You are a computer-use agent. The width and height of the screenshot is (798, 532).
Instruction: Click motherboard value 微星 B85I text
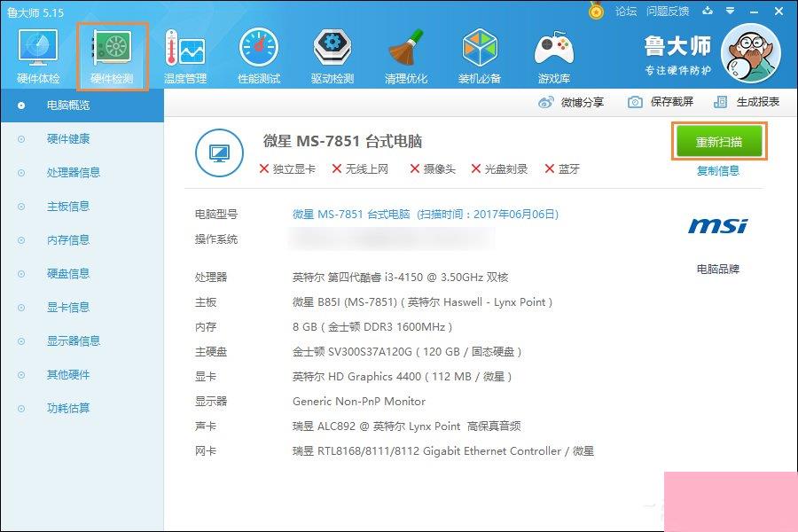[422, 301]
